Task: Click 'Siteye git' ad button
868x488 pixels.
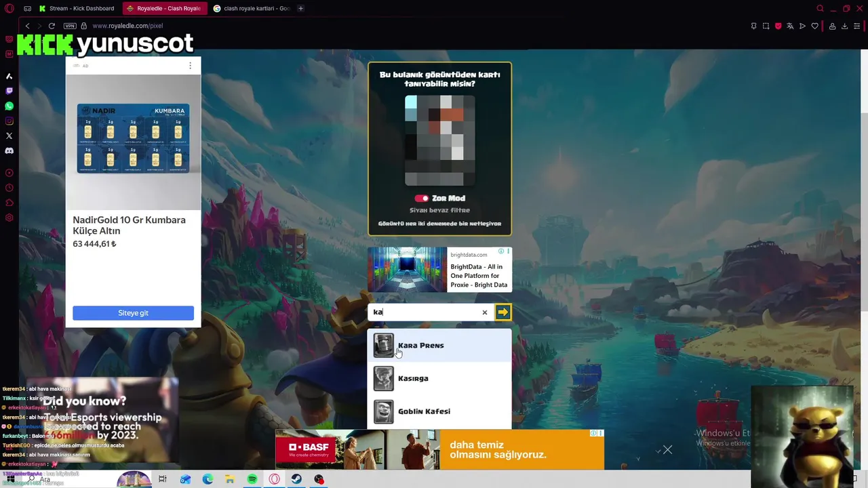Action: 133,313
